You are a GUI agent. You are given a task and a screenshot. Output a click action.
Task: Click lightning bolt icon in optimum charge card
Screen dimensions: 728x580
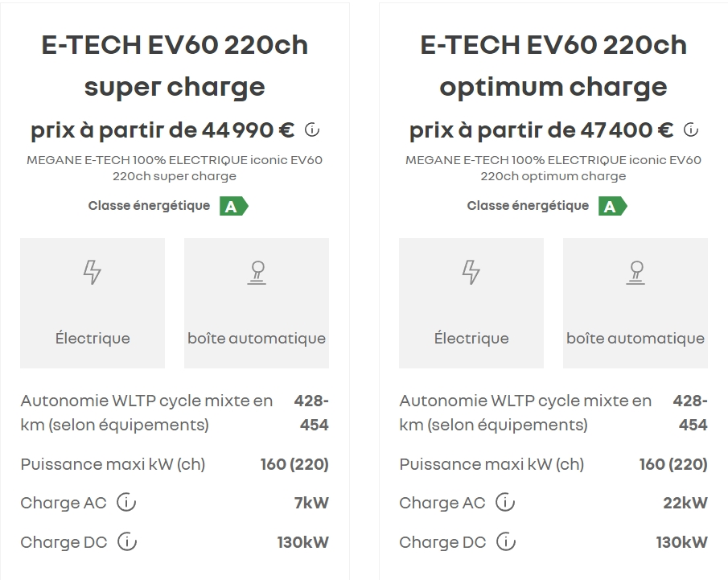471,273
